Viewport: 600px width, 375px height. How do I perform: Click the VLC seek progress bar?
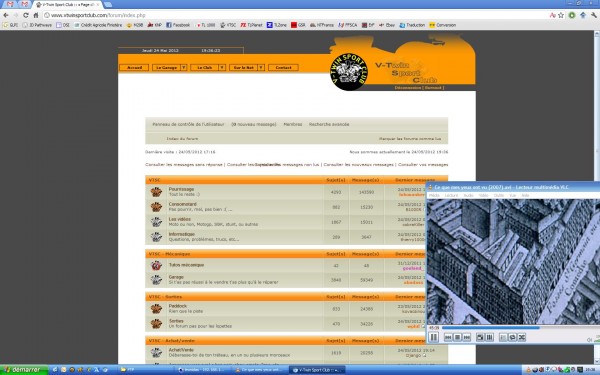(x=520, y=328)
